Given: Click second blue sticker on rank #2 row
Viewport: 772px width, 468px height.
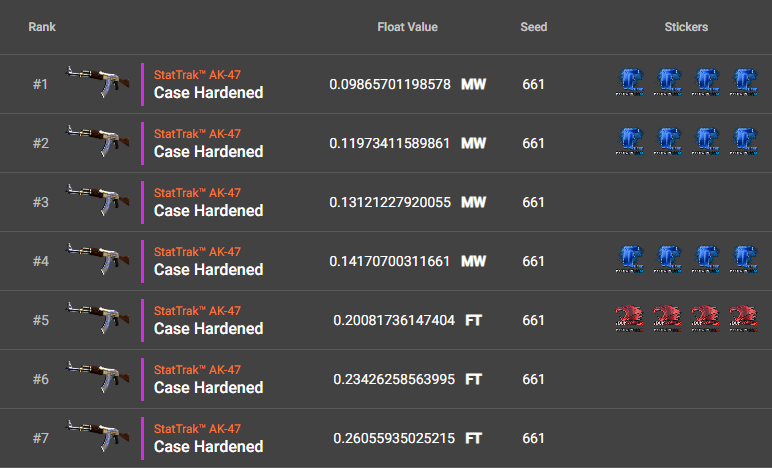Looking at the screenshot, I should (x=667, y=143).
